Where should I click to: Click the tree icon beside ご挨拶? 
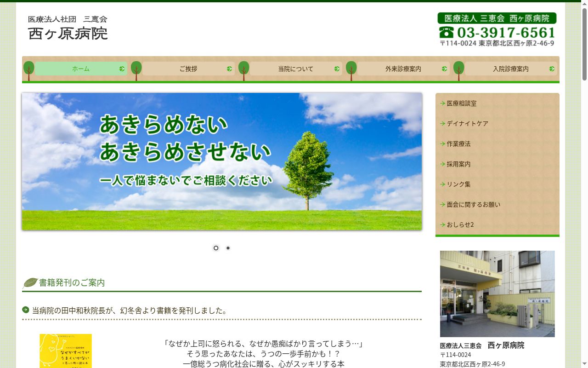(136, 71)
